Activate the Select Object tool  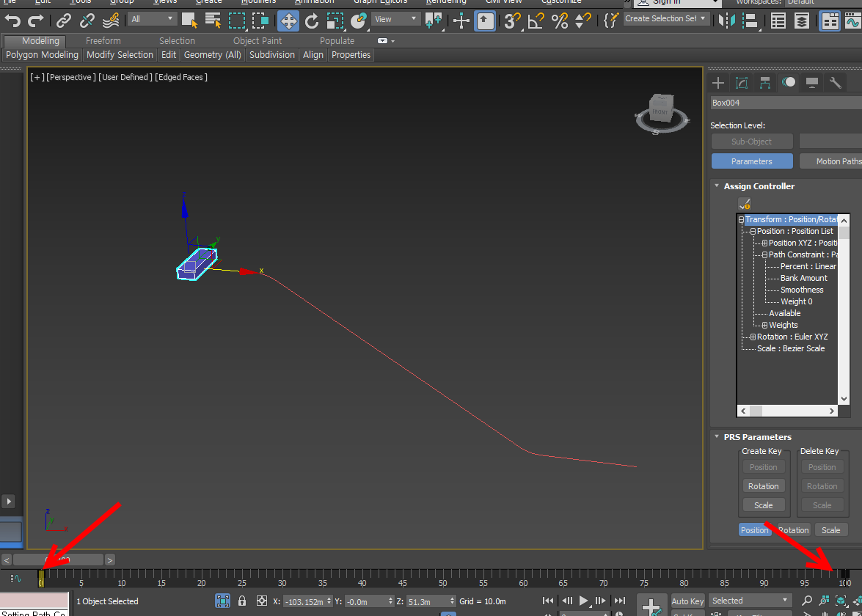click(x=189, y=21)
